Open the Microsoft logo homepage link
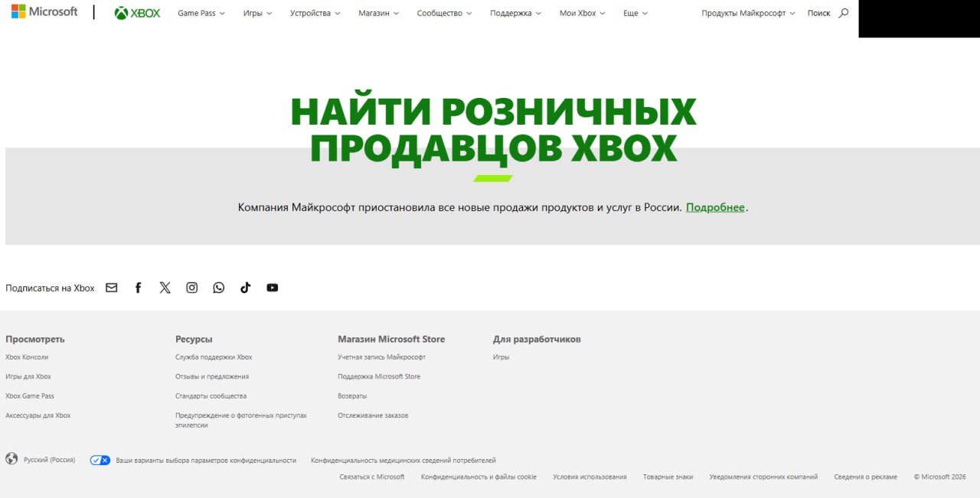 (x=44, y=12)
